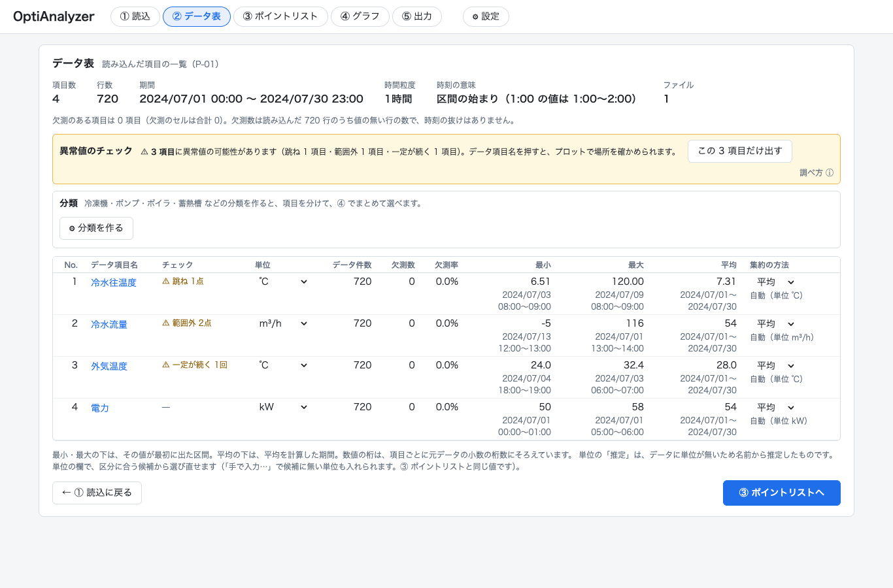Open the 集約の方法 dropdown for 冷水流量
This screenshot has height=588, width=893.
[775, 323]
